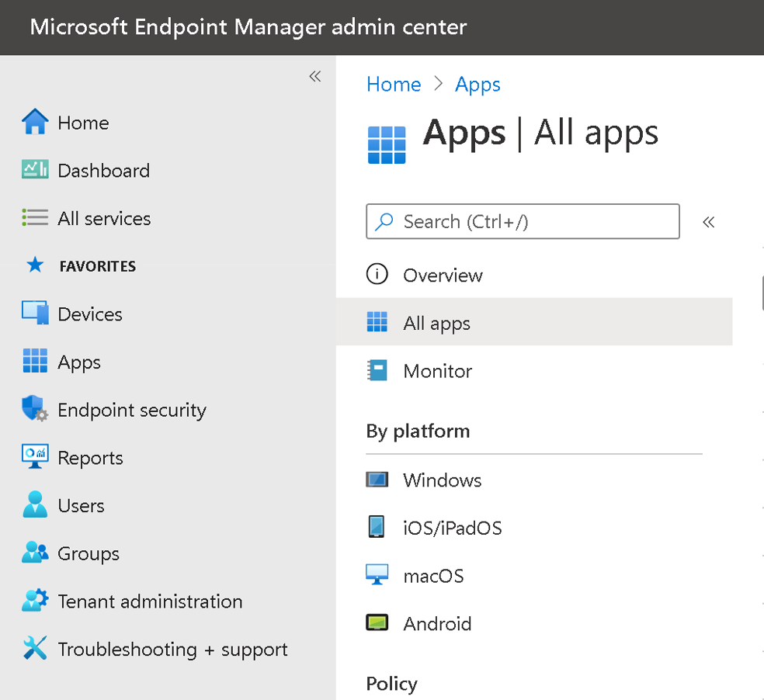Image resolution: width=764 pixels, height=700 pixels.
Task: Open the macOS apps list
Action: (433, 575)
